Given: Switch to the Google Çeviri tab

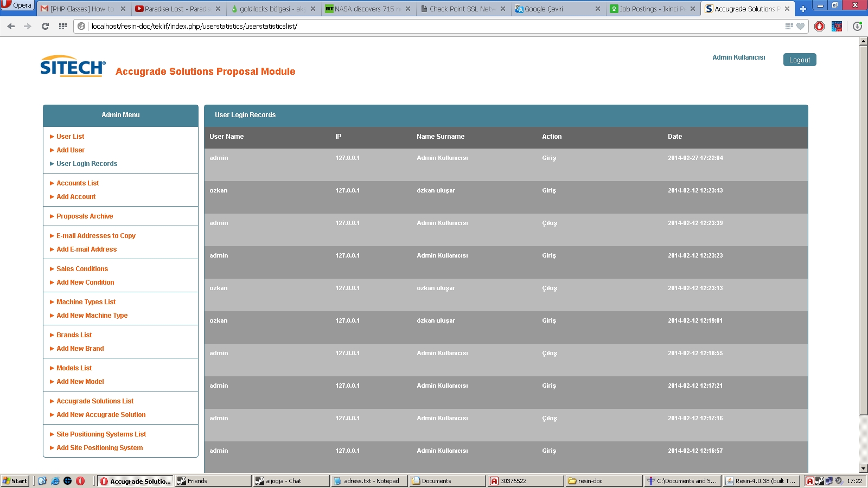Looking at the screenshot, I should pos(557,9).
